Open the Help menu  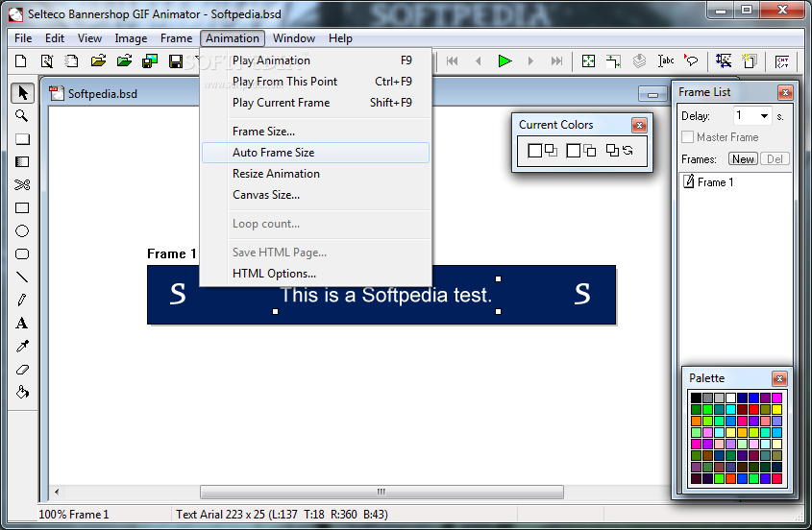340,38
